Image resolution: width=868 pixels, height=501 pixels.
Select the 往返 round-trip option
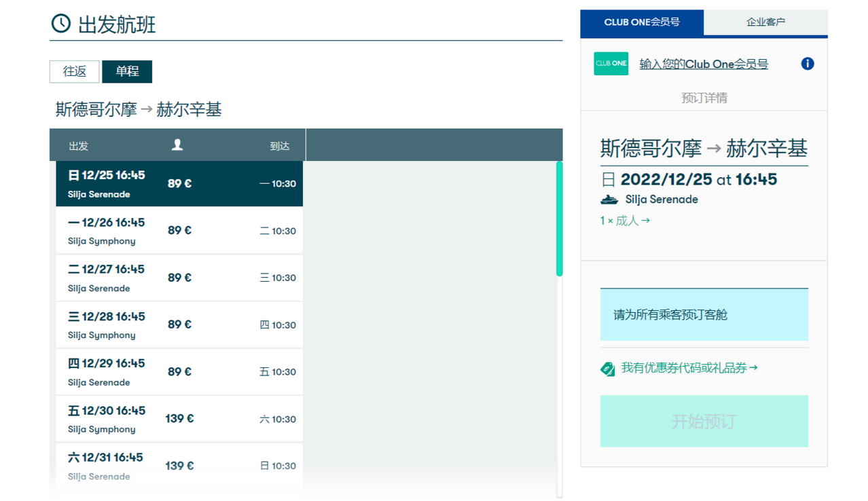75,71
